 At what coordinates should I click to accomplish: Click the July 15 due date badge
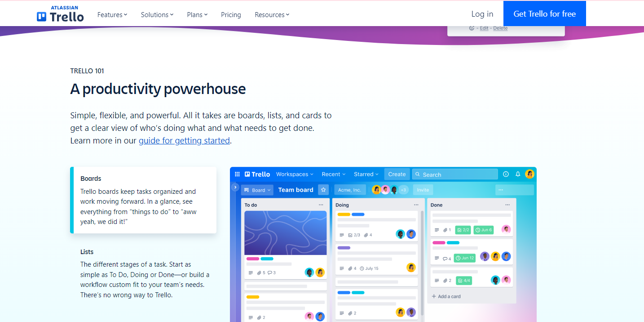[369, 268]
